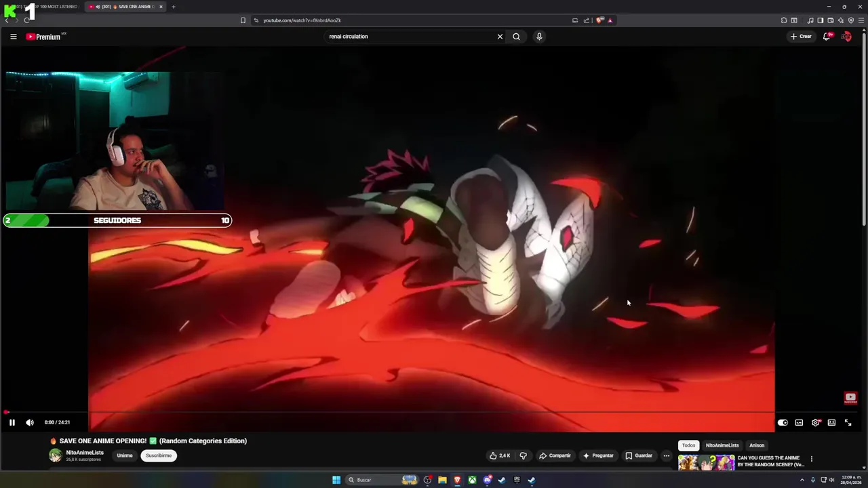This screenshot has width=868, height=488.
Task: Open Brave Shields lion icon
Action: pyautogui.click(x=599, y=20)
